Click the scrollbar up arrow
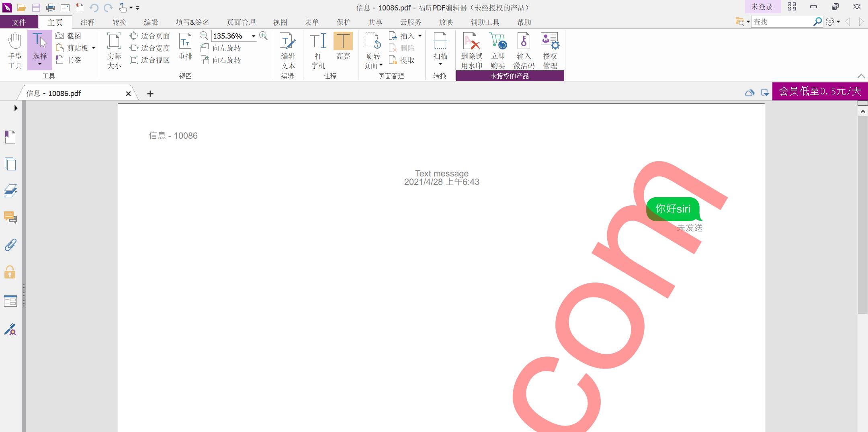Image resolution: width=868 pixels, height=432 pixels. [x=863, y=112]
